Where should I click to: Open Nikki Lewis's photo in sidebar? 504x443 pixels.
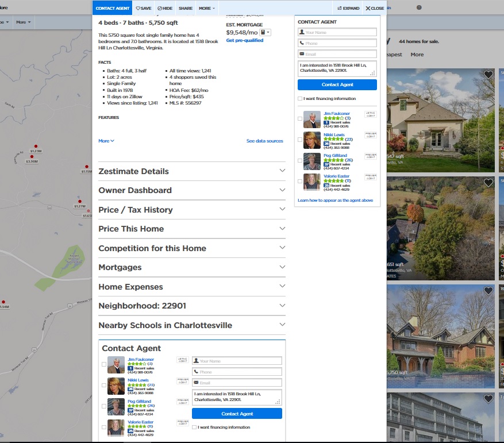(x=312, y=140)
